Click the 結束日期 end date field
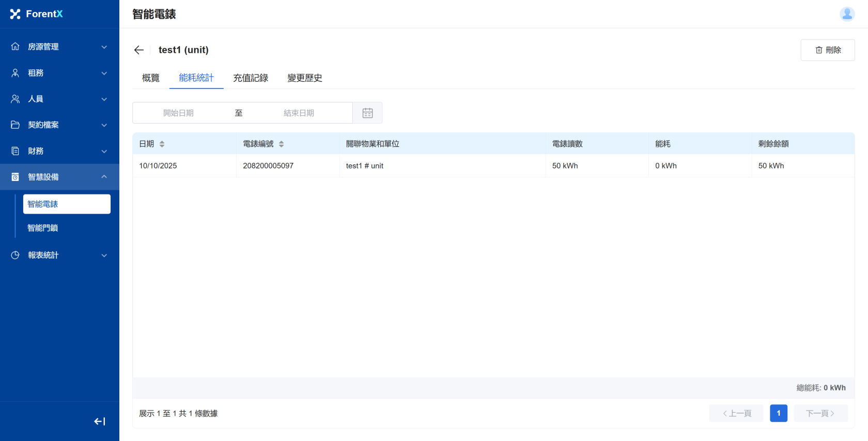Viewport: 868px width, 441px height. pyautogui.click(x=299, y=113)
